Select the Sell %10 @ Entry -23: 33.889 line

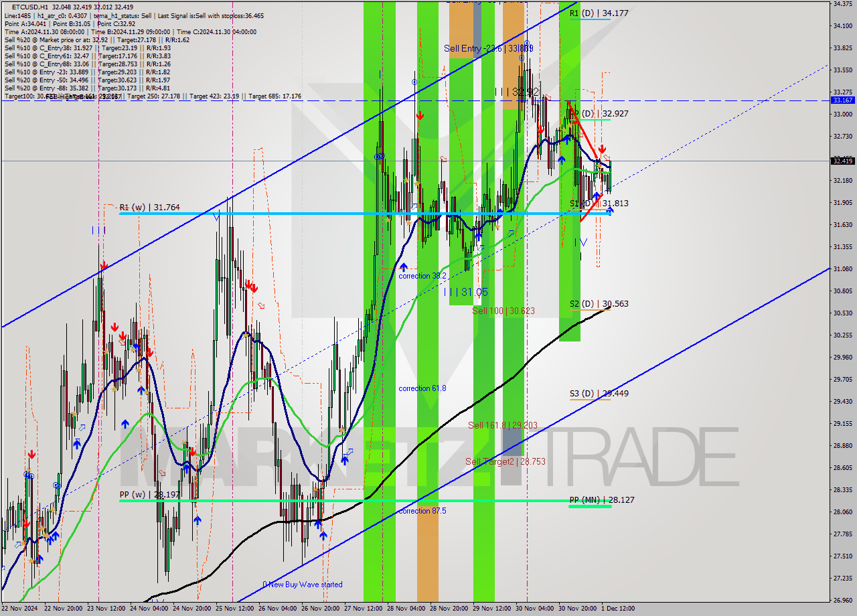[87, 72]
